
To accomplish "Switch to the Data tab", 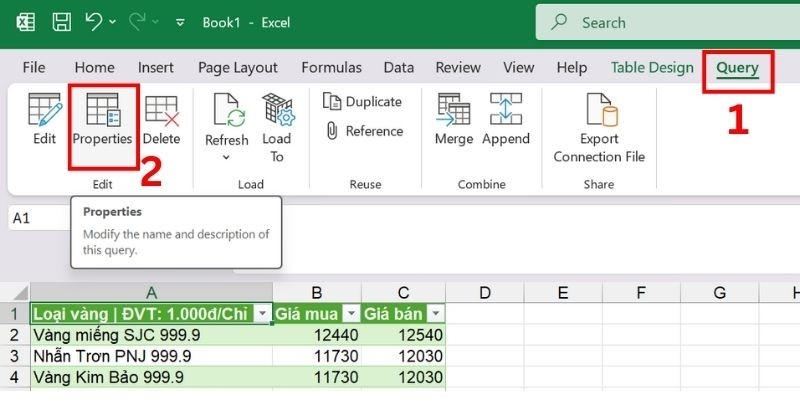I will click(398, 68).
